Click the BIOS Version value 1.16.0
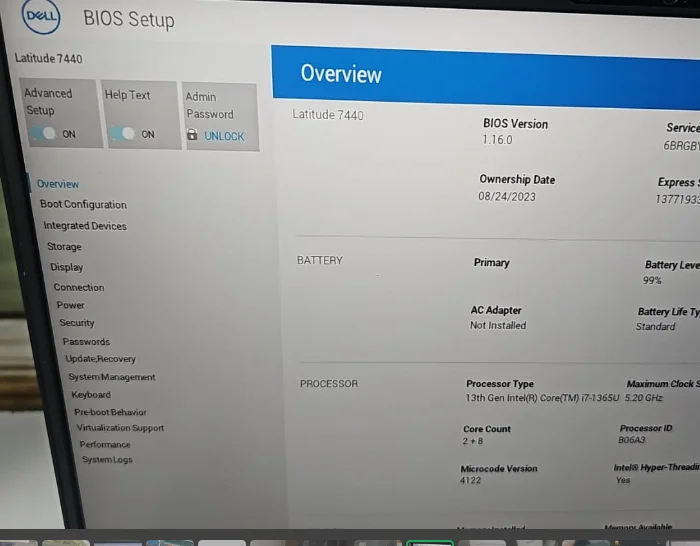The image size is (700, 546). tap(497, 140)
